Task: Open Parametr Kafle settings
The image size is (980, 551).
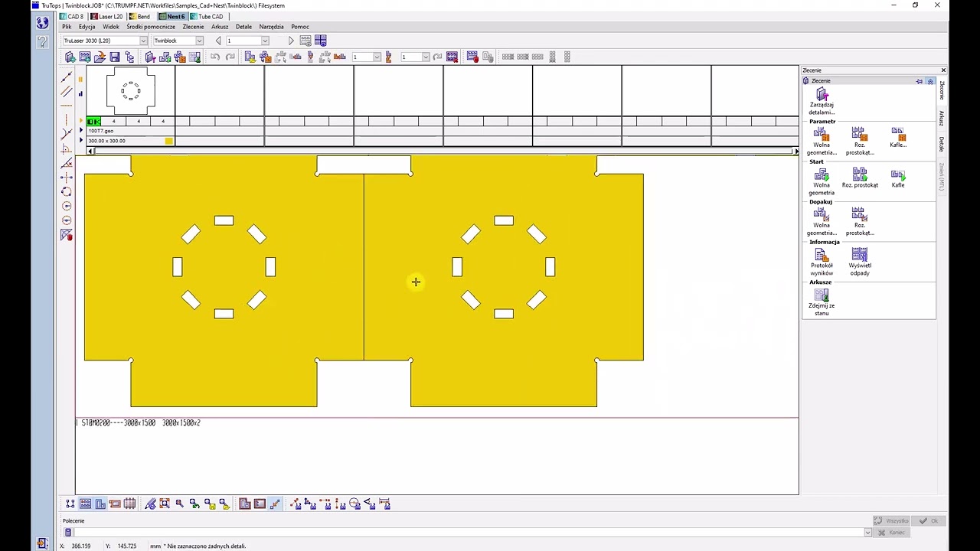Action: [x=898, y=138]
